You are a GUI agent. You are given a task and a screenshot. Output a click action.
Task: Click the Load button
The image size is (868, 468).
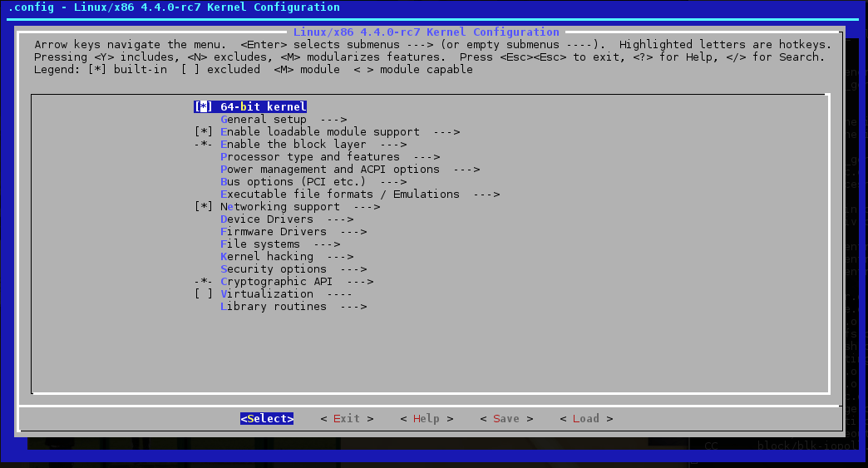(x=585, y=419)
